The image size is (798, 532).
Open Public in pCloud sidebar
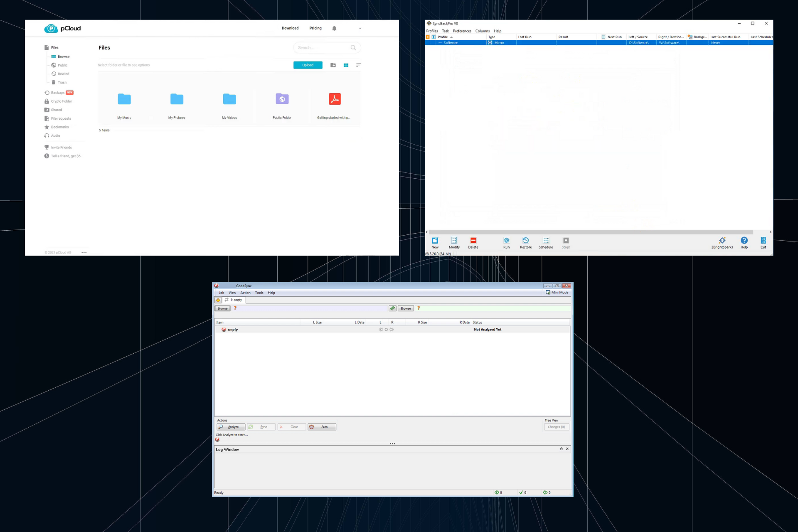click(59, 65)
